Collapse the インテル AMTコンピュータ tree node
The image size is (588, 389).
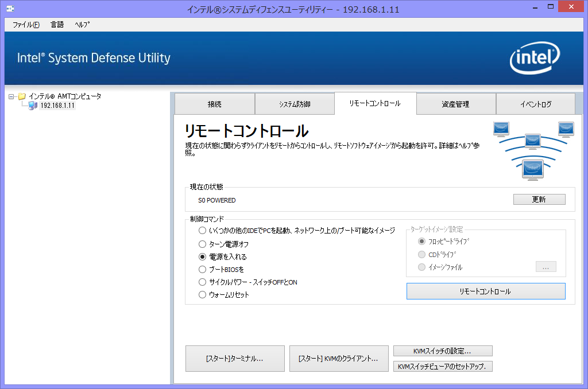tap(11, 97)
